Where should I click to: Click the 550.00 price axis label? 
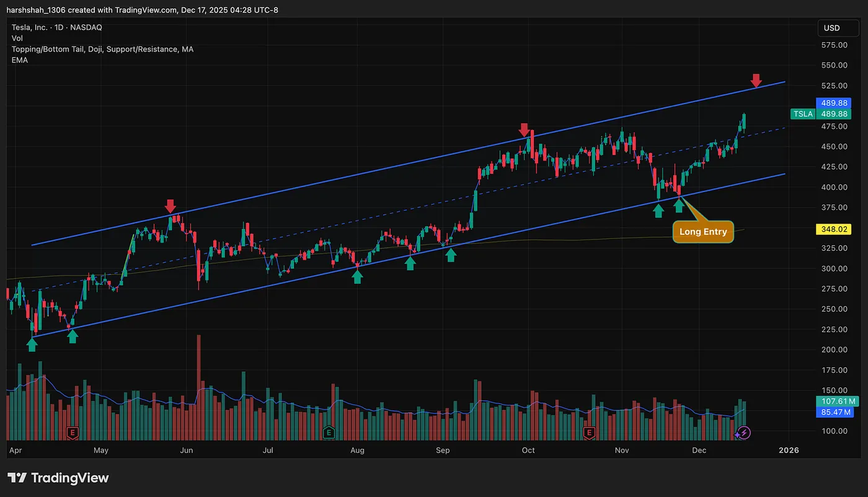coord(834,65)
